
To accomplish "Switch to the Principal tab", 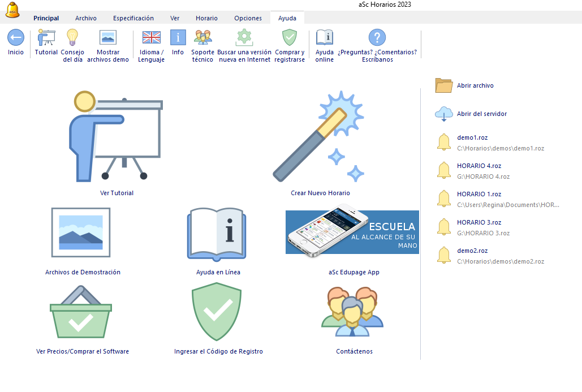I will pos(46,18).
